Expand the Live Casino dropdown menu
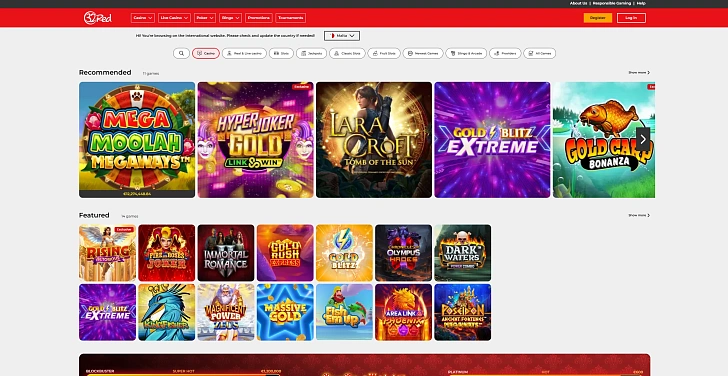This screenshot has height=376, width=728. (174, 18)
